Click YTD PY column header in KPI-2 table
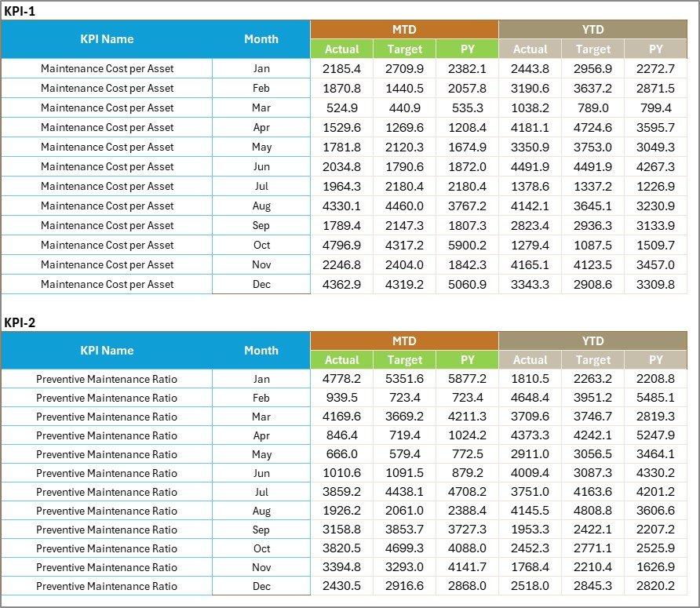700x608 pixels. click(x=655, y=360)
